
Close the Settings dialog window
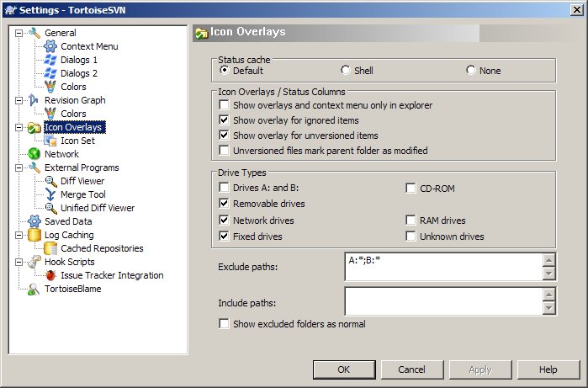tap(577, 10)
